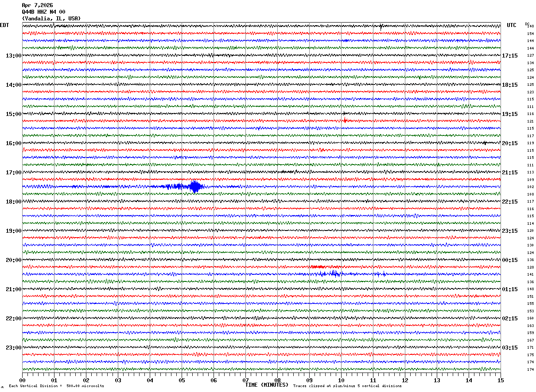Click minute tick label "08" on the axis

click(x=277, y=380)
